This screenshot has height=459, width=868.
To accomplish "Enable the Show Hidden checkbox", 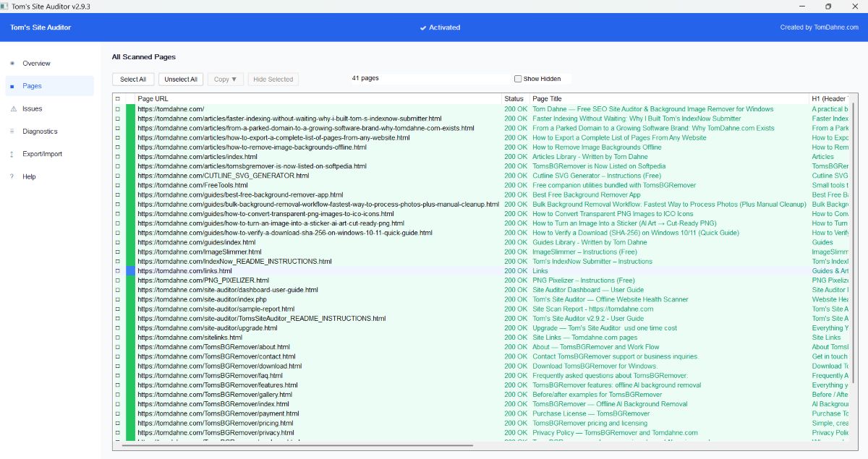I will tap(518, 78).
